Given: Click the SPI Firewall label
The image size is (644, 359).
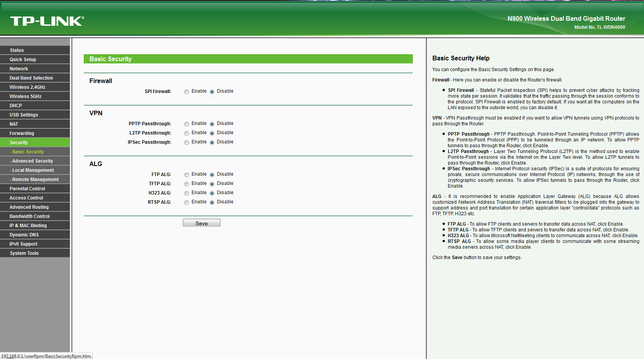Looking at the screenshot, I should (158, 91).
